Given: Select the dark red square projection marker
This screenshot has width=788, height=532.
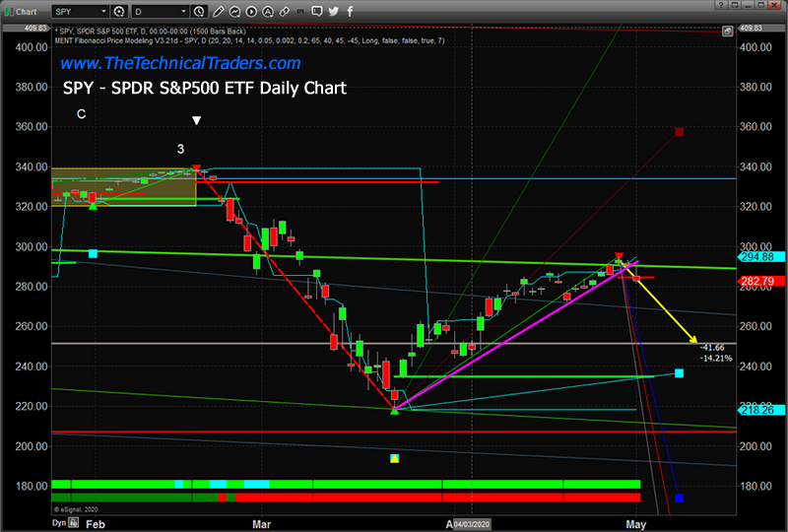Looking at the screenshot, I should click(679, 132).
